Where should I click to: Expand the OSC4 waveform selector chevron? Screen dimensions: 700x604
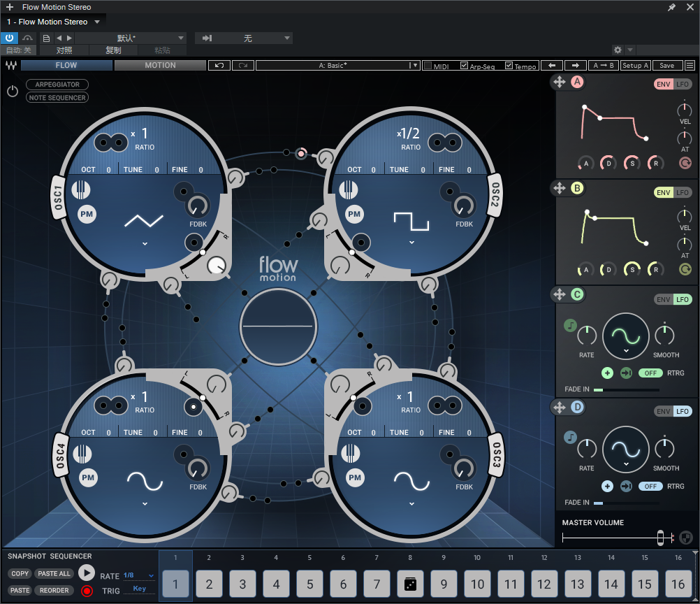click(x=145, y=504)
